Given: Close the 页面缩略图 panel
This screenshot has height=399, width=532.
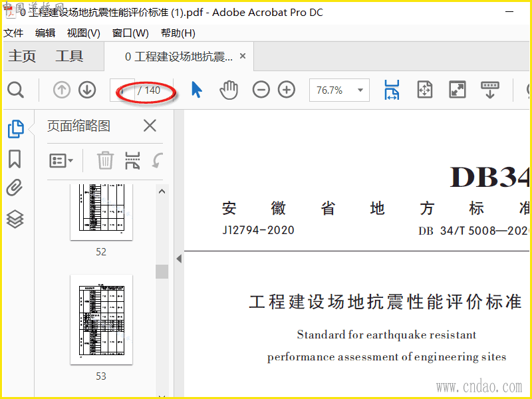Looking at the screenshot, I should [150, 126].
